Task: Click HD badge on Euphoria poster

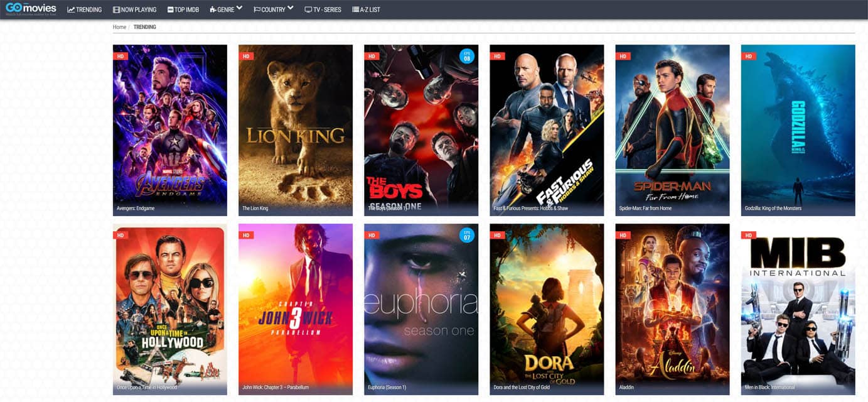Action: pyautogui.click(x=372, y=235)
